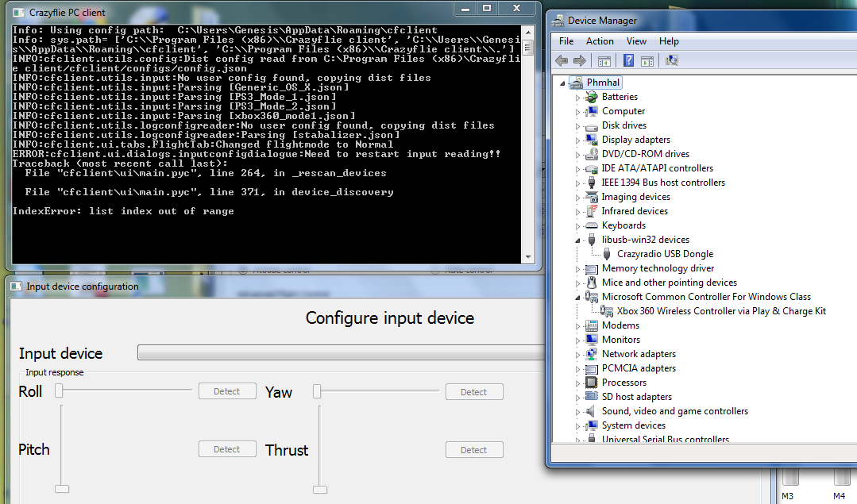
Task: Click the Detect button for Thrust
Action: tap(474, 450)
